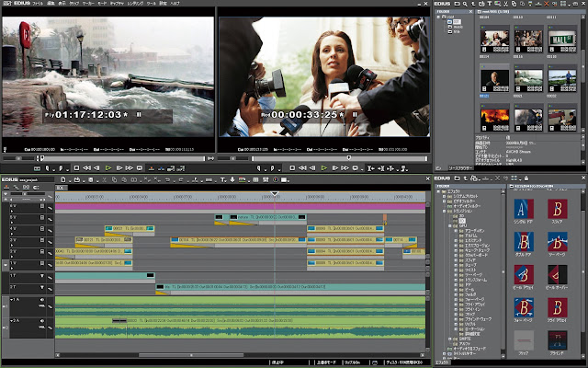The width and height of the screenshot is (588, 368).
Task: Play the source player monitor
Action: 108,168
